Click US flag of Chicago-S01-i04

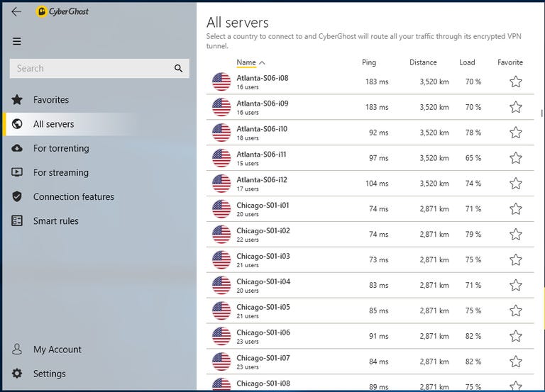click(221, 286)
